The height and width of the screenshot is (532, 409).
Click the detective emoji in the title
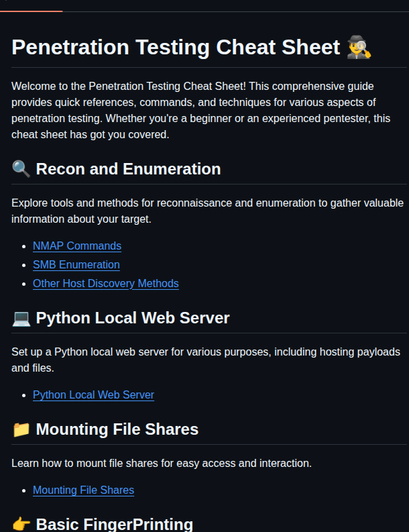(x=359, y=47)
